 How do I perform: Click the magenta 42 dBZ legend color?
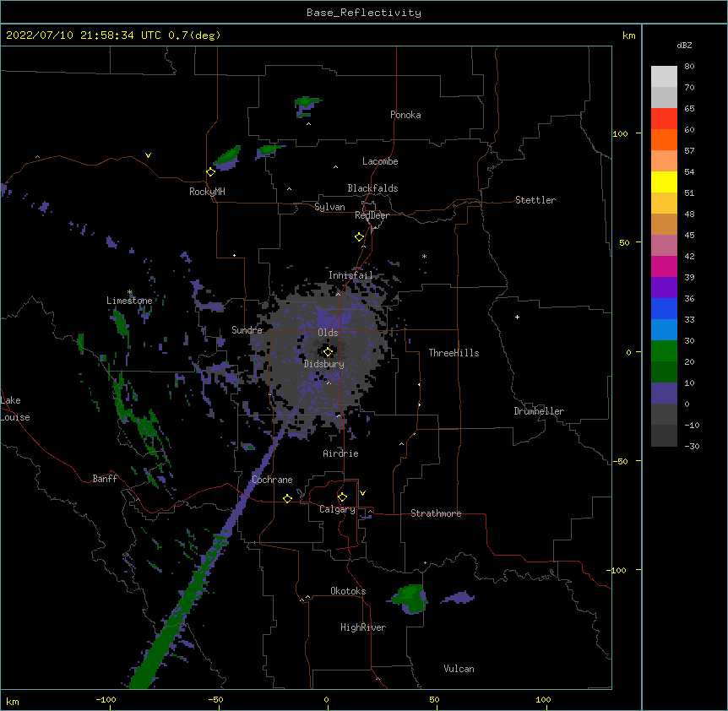[664, 266]
